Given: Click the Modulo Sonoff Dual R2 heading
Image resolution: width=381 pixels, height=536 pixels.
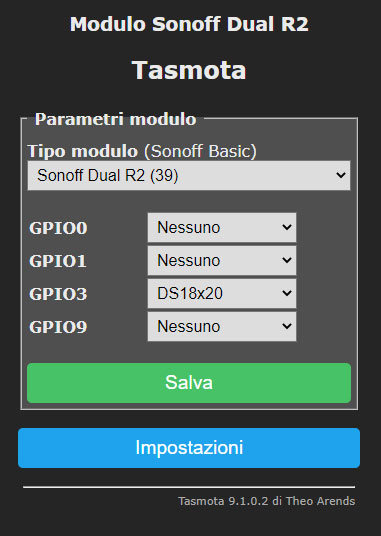Looking at the screenshot, I should click(189, 24).
